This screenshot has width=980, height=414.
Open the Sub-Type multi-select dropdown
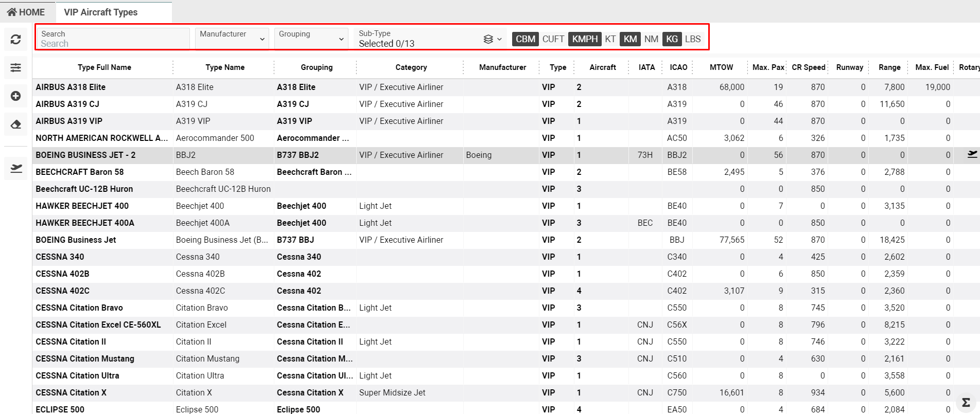pyautogui.click(x=430, y=39)
